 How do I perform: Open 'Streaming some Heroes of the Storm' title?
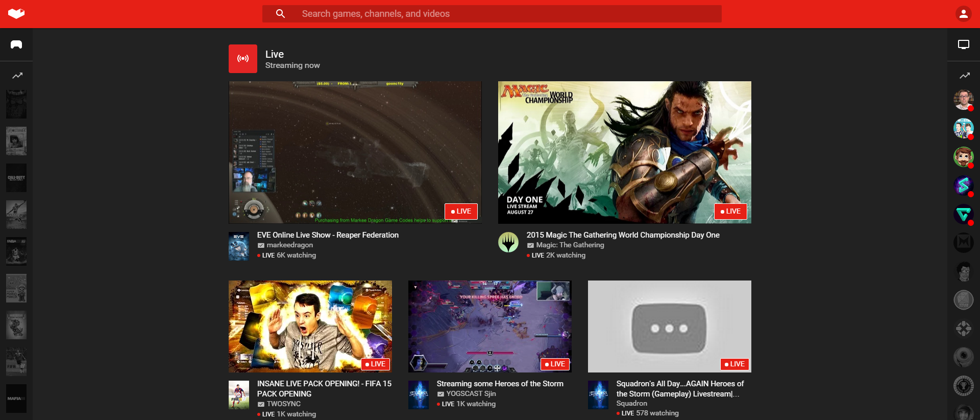coord(500,384)
